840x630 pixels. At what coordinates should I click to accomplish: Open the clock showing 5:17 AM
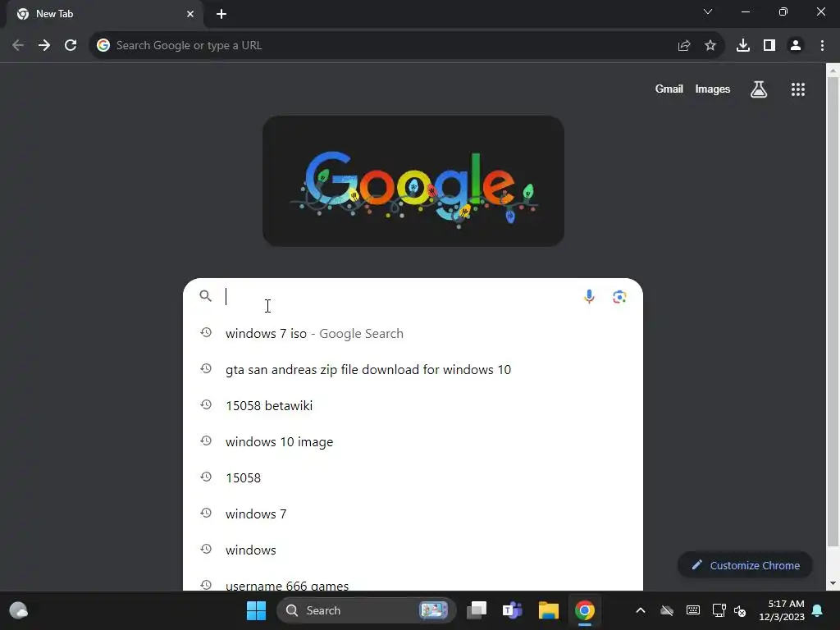(x=782, y=610)
